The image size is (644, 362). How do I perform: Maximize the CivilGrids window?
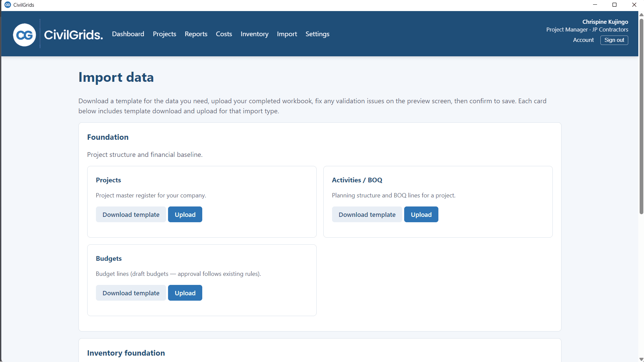614,5
